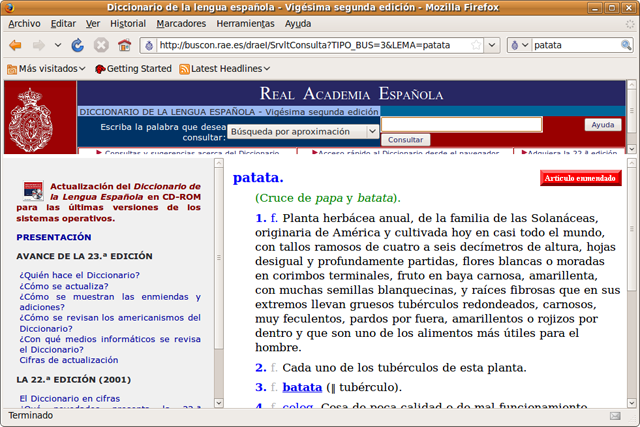Click the Reload page icon
The height and width of the screenshot is (427, 640).
click(78, 45)
